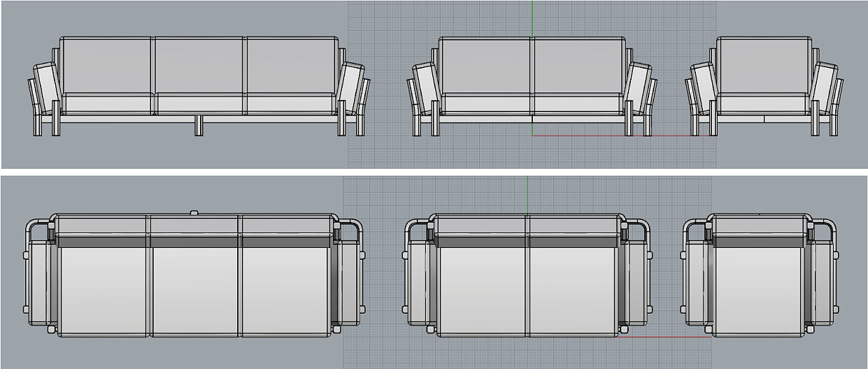
Task: Select left back cushion of three-seat sofa, front view
Action: point(106,65)
